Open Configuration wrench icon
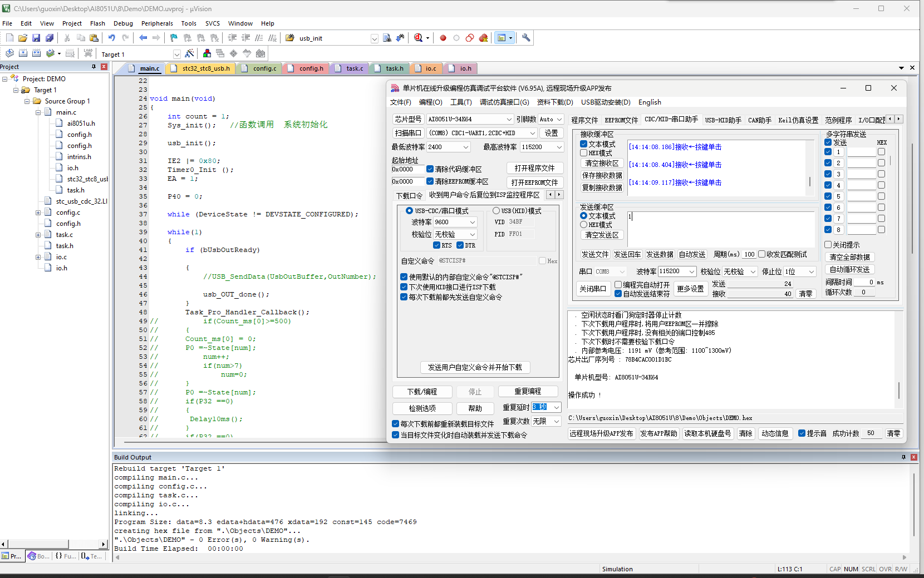 pos(526,38)
